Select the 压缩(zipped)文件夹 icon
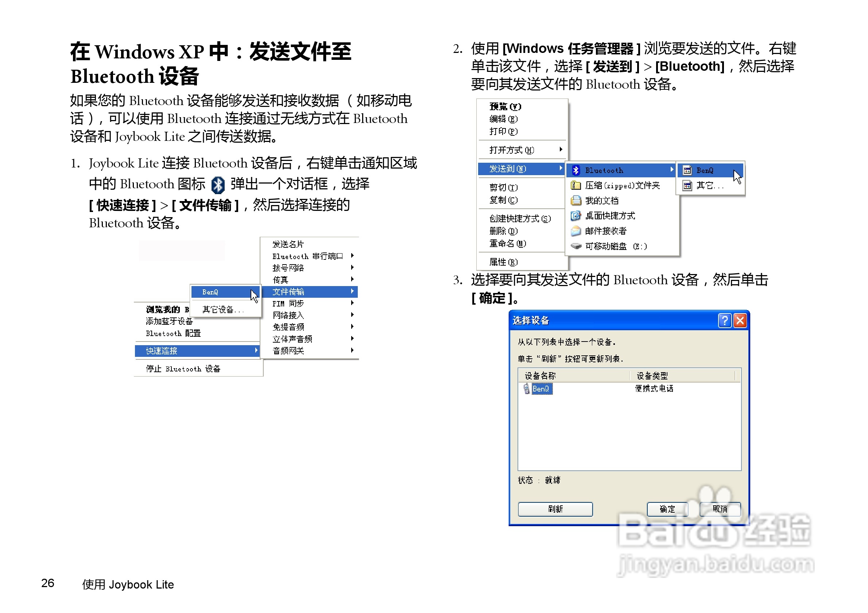Screen dimensions: 868x613 click(576, 185)
